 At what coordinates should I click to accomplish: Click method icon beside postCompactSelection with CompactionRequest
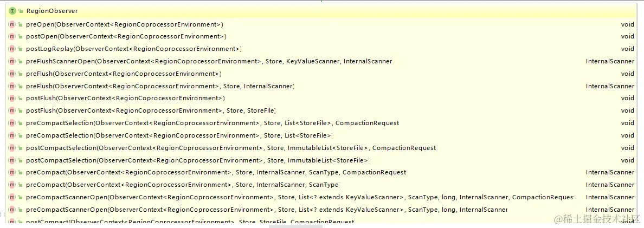pos(12,148)
